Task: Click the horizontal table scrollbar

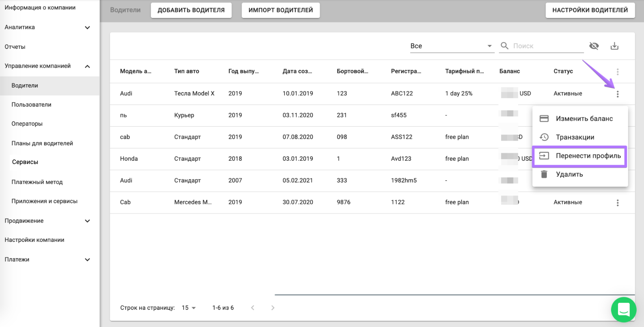Action: click(454, 295)
